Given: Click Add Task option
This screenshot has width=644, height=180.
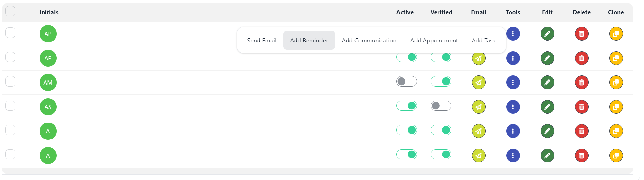Looking at the screenshot, I should [x=483, y=41].
